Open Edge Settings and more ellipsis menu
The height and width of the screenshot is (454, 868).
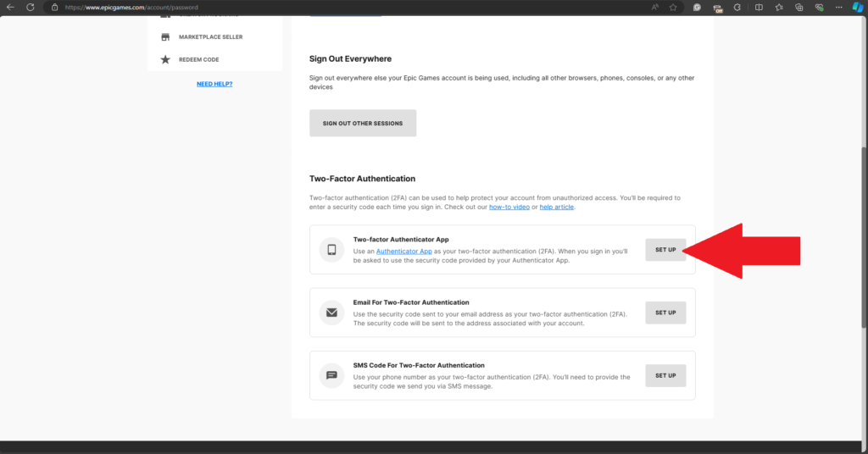pos(839,7)
